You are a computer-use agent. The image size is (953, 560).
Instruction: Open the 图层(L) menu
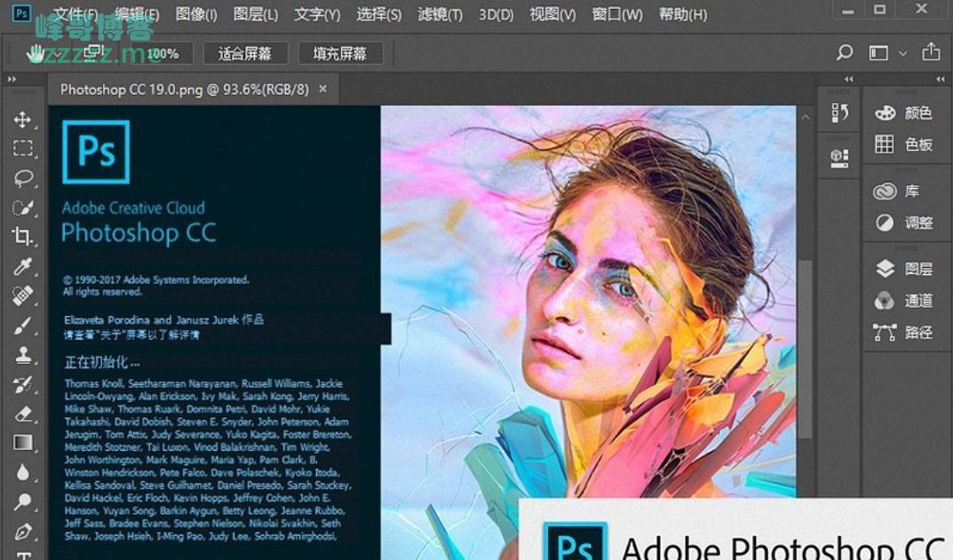255,15
